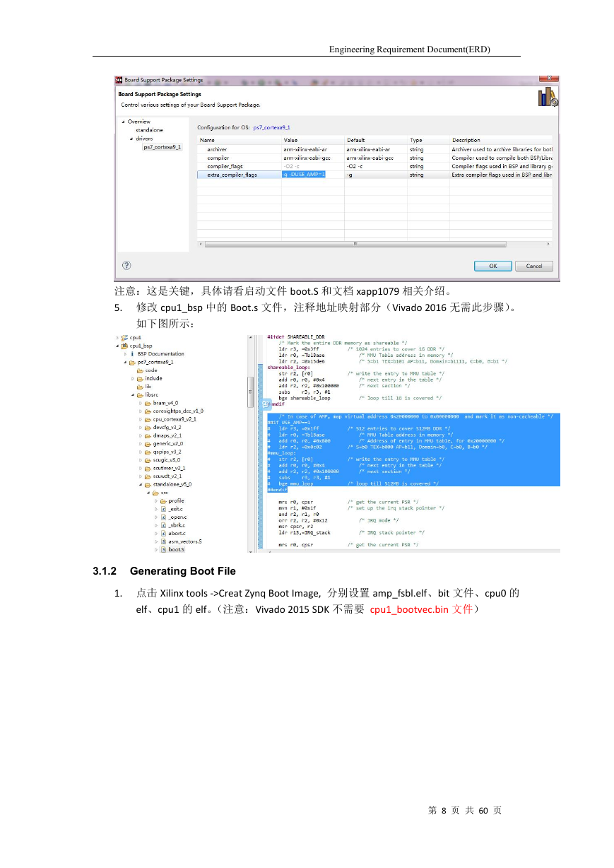614x868 pixels.
Task: Click the _exit.c file icon
Action: pos(163,508)
